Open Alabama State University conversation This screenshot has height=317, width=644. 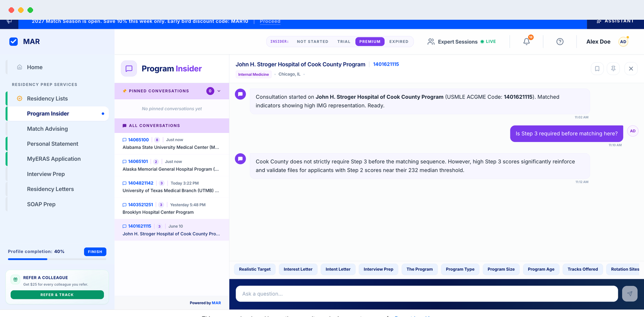pyautogui.click(x=172, y=144)
